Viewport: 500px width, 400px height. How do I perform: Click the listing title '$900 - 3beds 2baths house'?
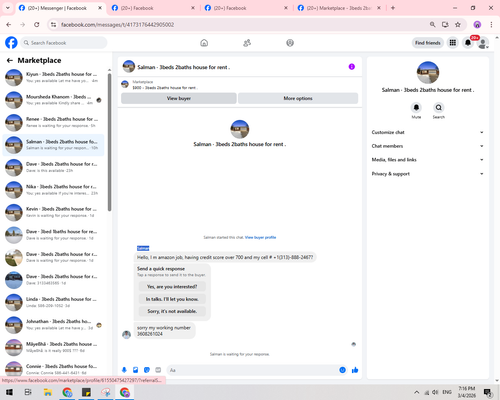(x=165, y=88)
